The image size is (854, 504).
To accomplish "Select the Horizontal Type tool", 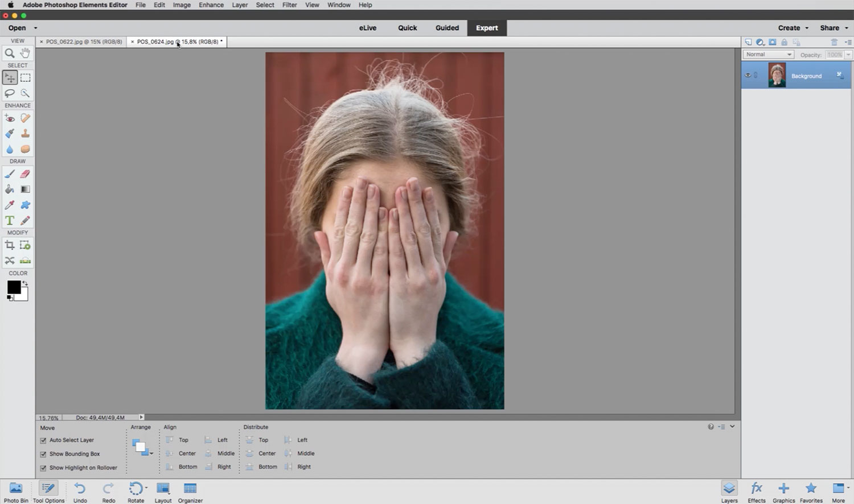I will pos(10,221).
